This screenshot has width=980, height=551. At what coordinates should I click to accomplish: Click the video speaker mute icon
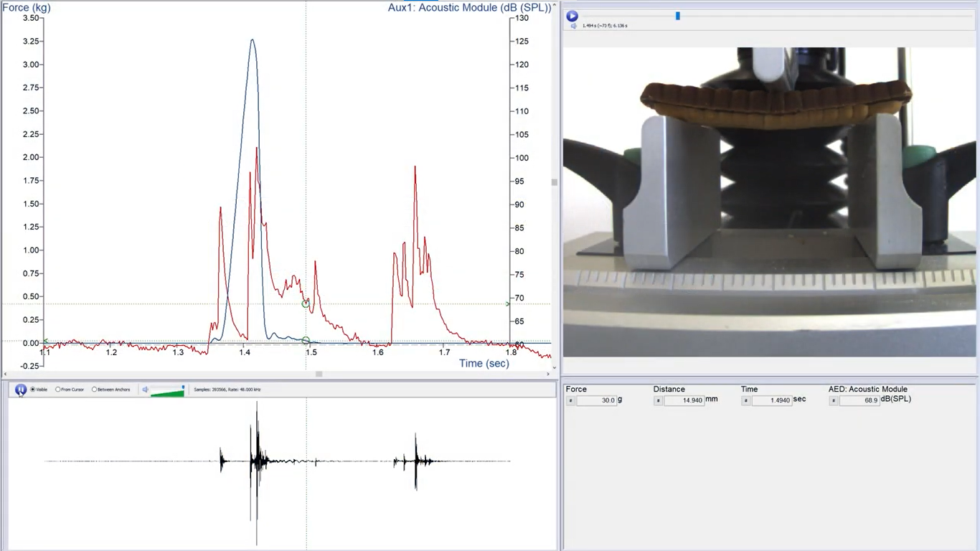(574, 26)
